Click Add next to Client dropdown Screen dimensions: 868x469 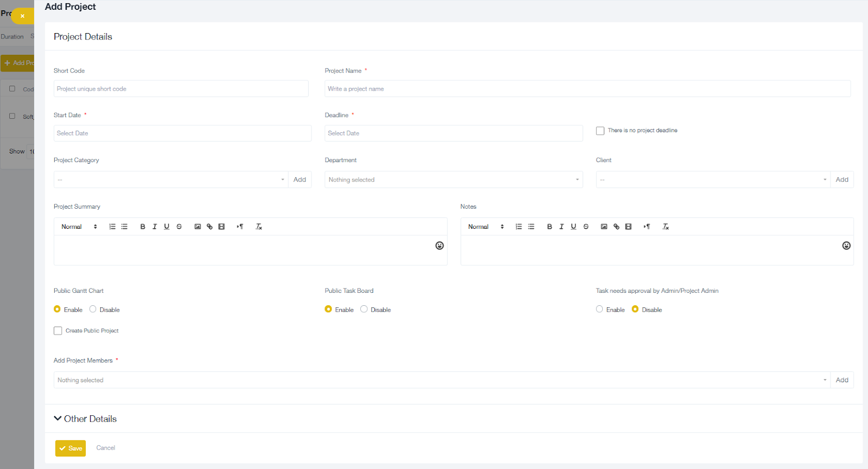pyautogui.click(x=842, y=179)
